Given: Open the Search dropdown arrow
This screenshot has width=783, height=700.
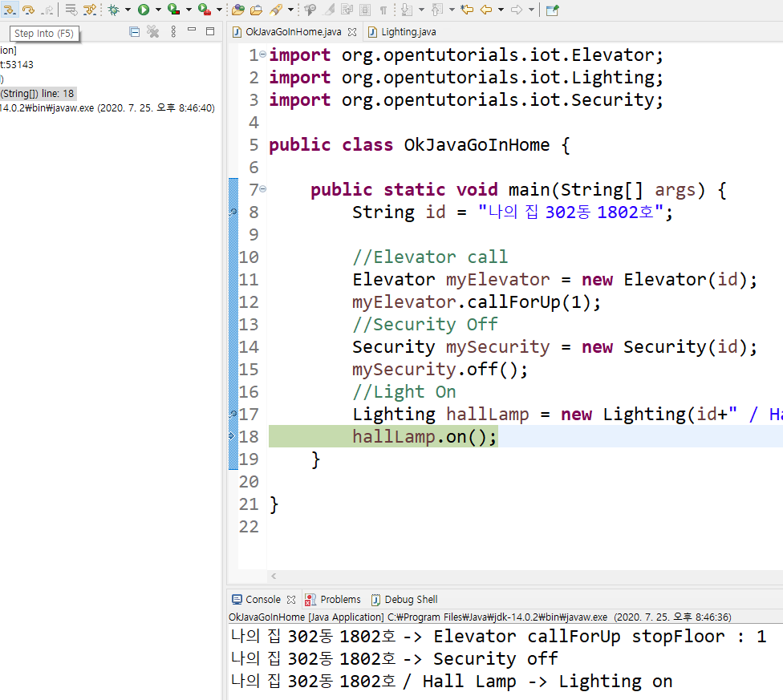Looking at the screenshot, I should coord(290,10).
